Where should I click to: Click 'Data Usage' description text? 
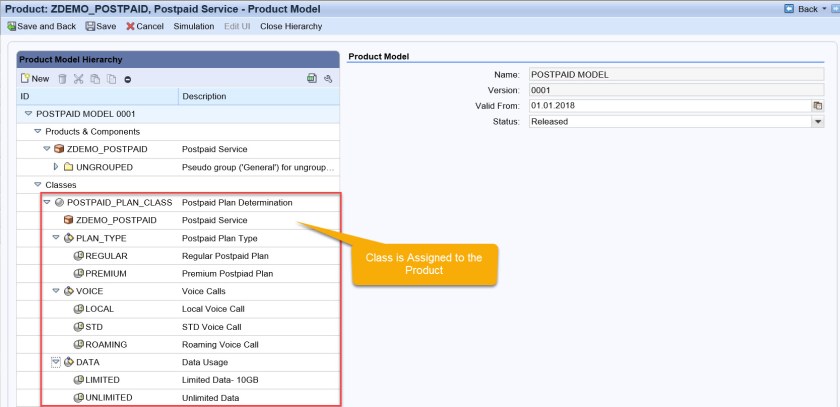(x=205, y=363)
